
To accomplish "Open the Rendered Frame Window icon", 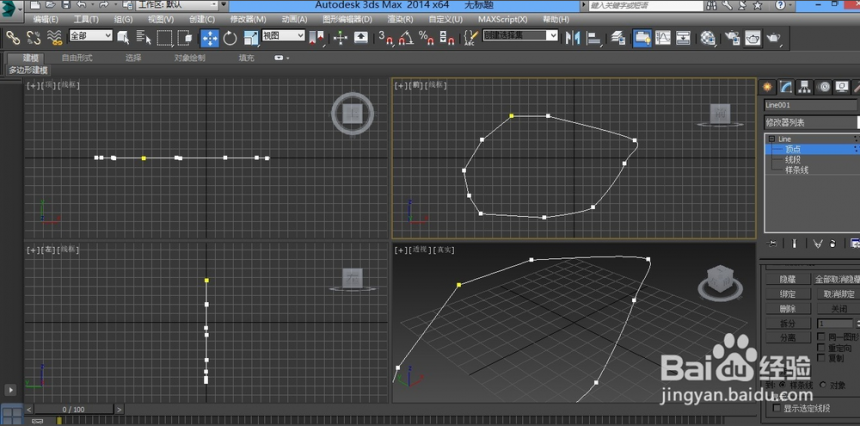I will 753,38.
